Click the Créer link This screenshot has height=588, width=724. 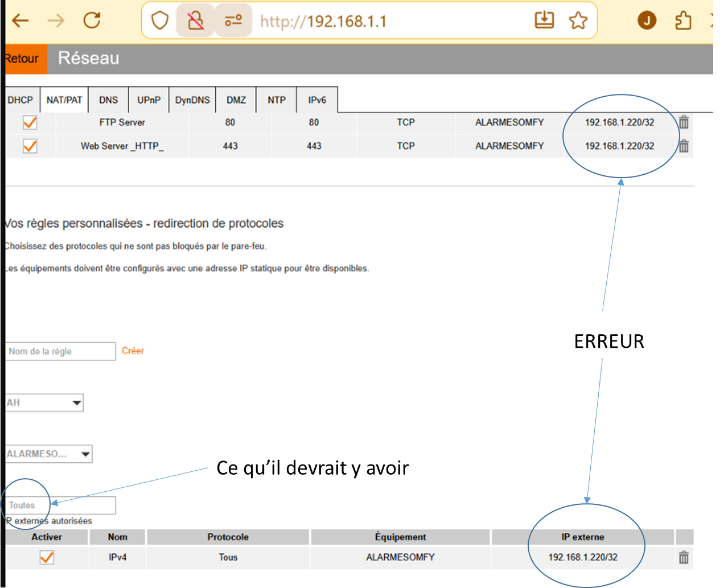tap(133, 351)
